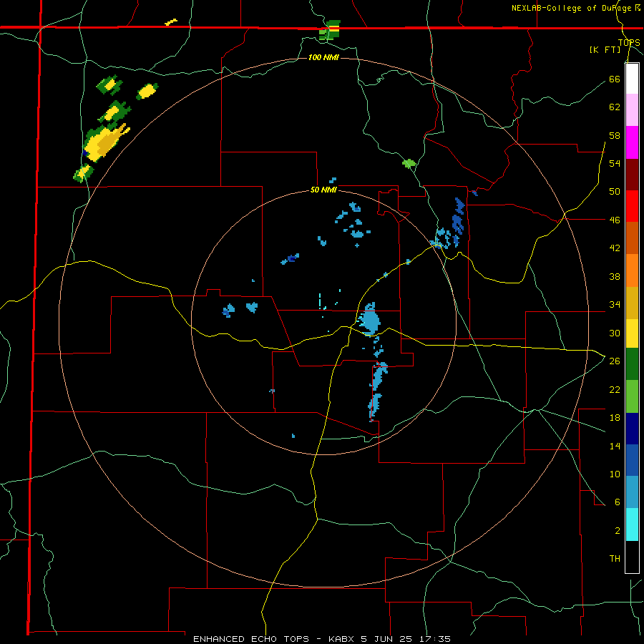Viewport: 644px width, 644px height.
Task: Click the 100 NMI range ring label
Action: [x=323, y=57]
